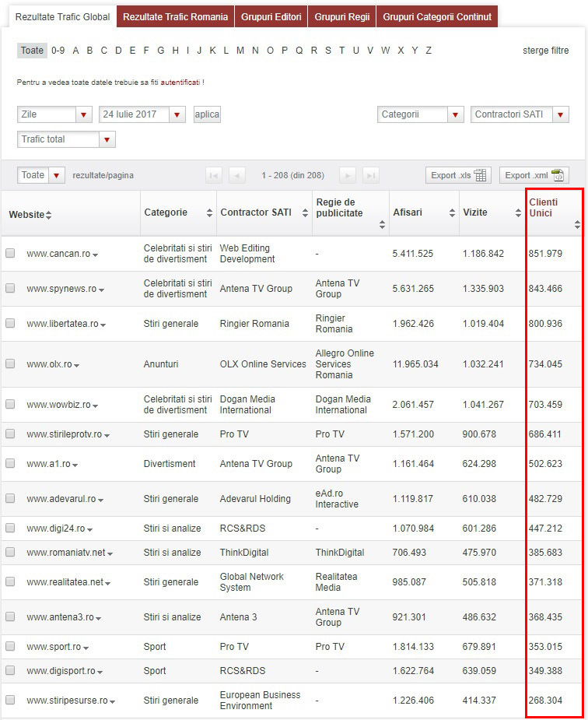Sort table by Website column arrows
The width and height of the screenshot is (588, 720).
[49, 215]
